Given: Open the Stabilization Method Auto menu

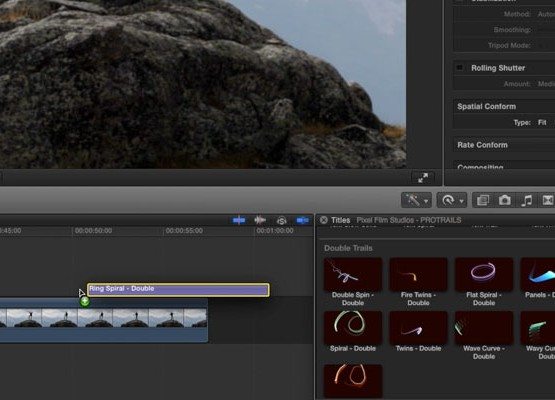Looking at the screenshot, I should [546, 14].
